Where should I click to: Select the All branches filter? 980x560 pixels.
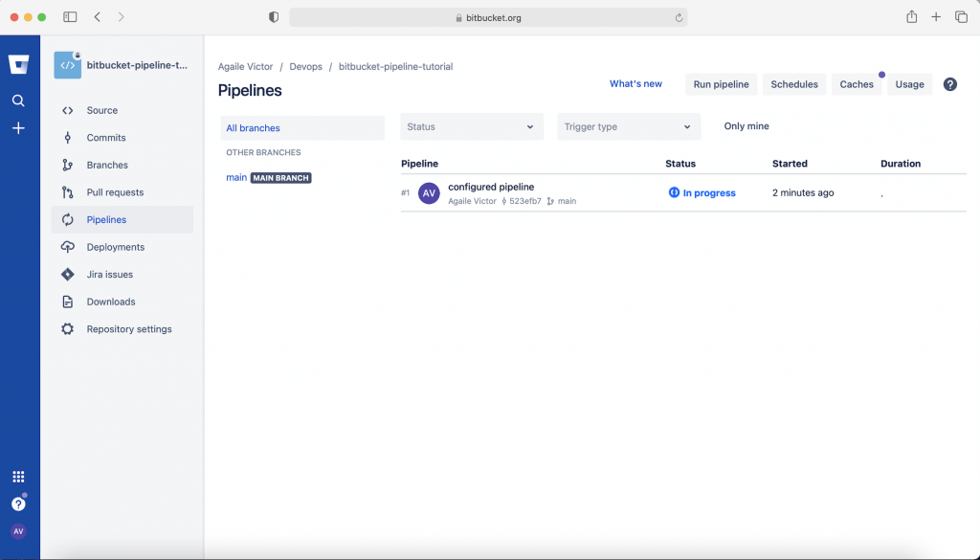click(302, 128)
